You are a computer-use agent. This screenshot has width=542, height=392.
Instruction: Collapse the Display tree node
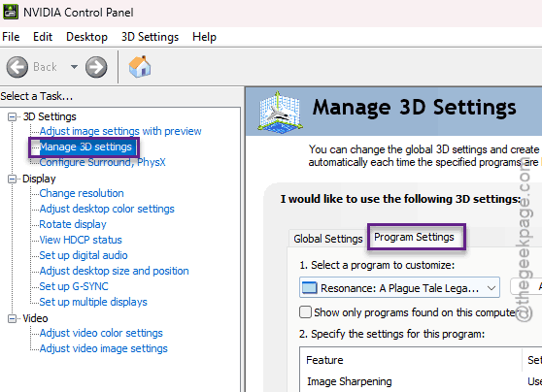click(x=12, y=179)
